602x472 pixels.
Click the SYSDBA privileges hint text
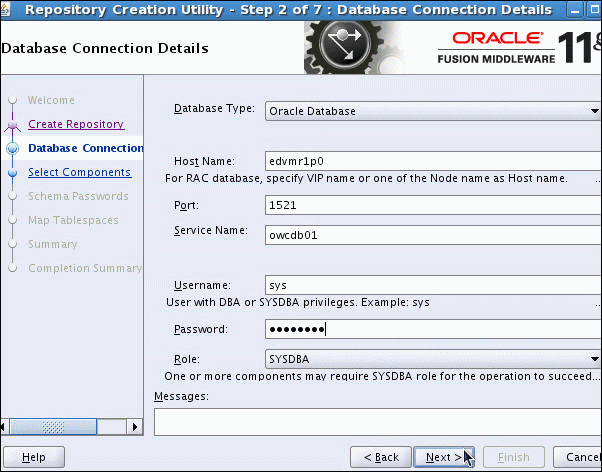coord(298,302)
